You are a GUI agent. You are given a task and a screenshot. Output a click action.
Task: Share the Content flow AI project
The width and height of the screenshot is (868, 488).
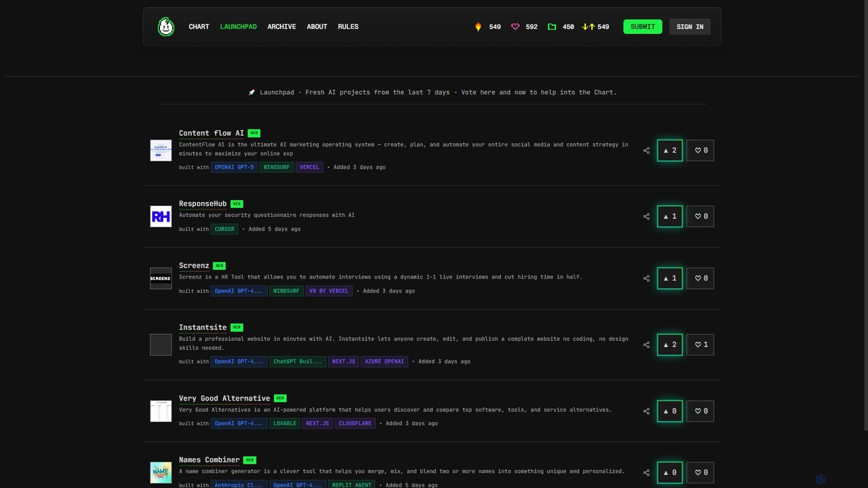coord(646,150)
